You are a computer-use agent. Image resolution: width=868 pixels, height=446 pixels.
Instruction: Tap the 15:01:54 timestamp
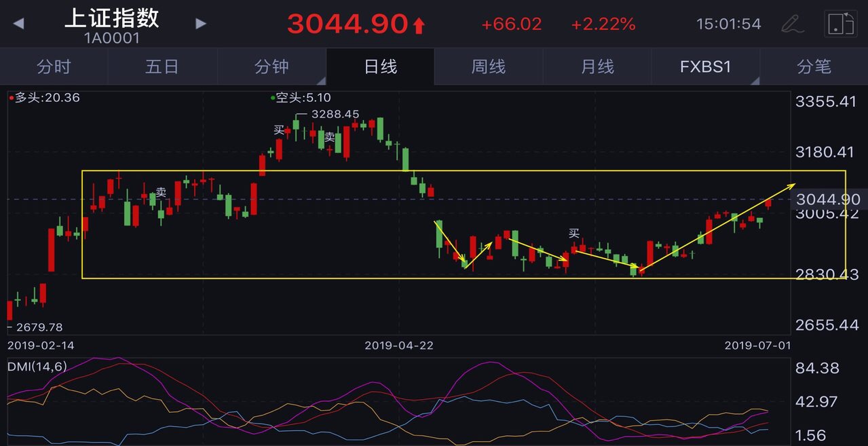[x=729, y=24]
